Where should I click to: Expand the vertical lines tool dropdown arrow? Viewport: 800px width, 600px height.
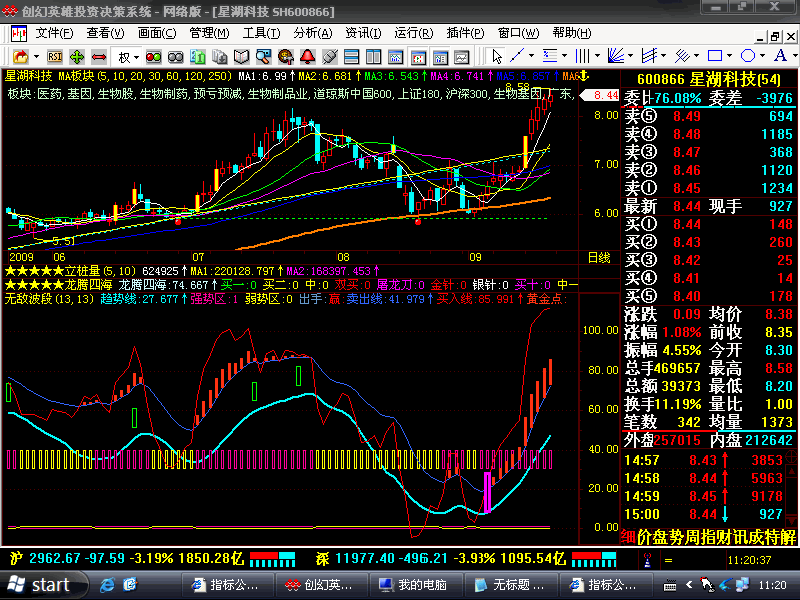coord(597,55)
